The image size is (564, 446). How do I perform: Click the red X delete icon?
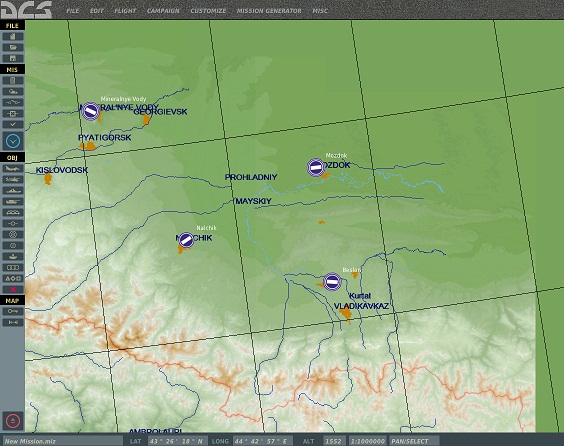(x=13, y=290)
